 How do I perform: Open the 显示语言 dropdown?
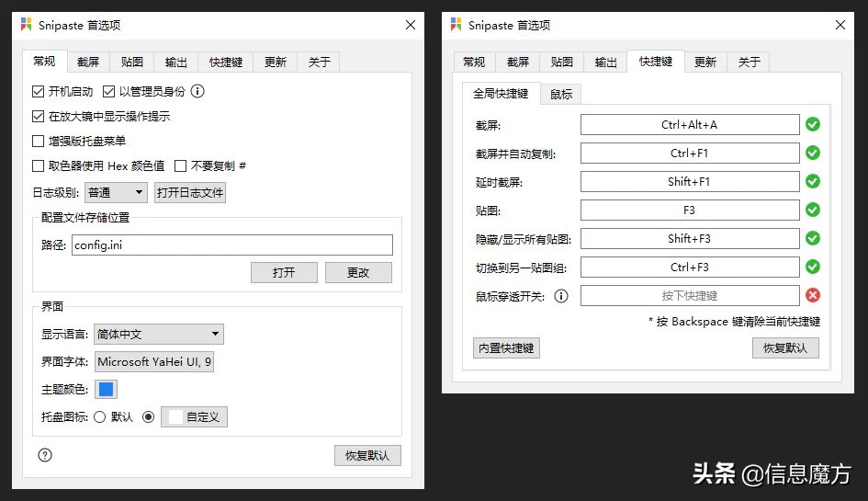pos(159,335)
